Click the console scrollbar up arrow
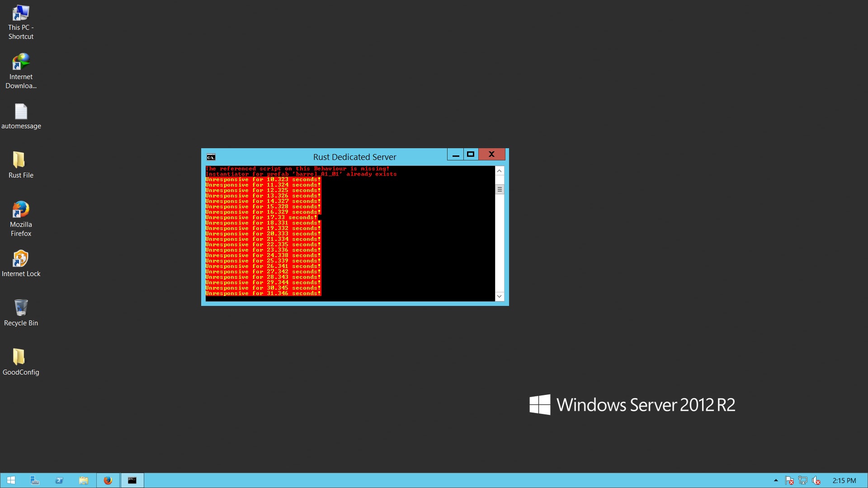Viewport: 868px width, 488px height. (500, 171)
